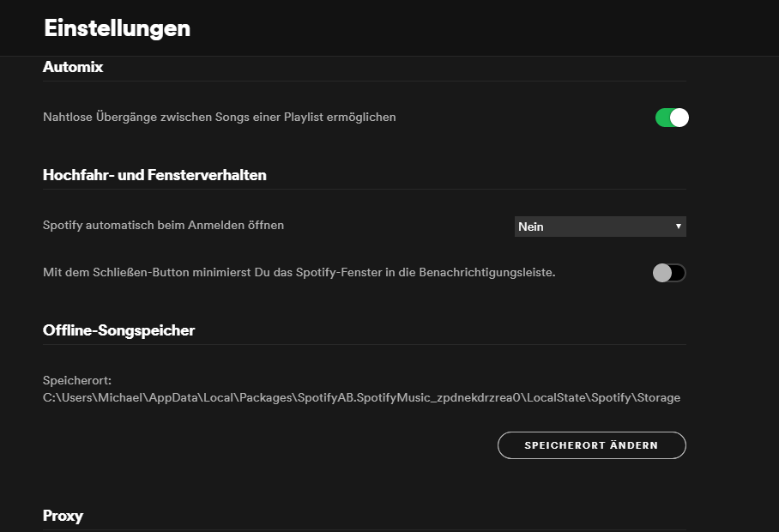This screenshot has height=532, width=779.
Task: Click the grey knob of Schließen-Button switch
Action: point(661,273)
